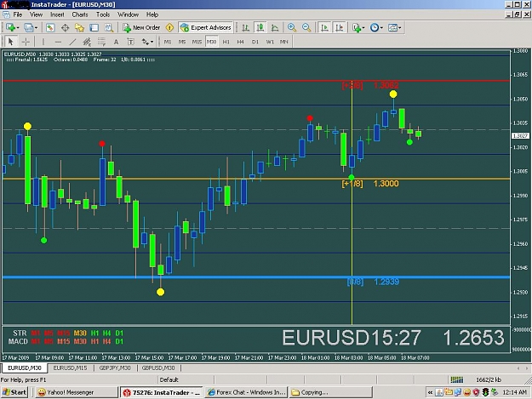Set timeframe to H1
This screenshot has width=532, height=399.
(226, 42)
